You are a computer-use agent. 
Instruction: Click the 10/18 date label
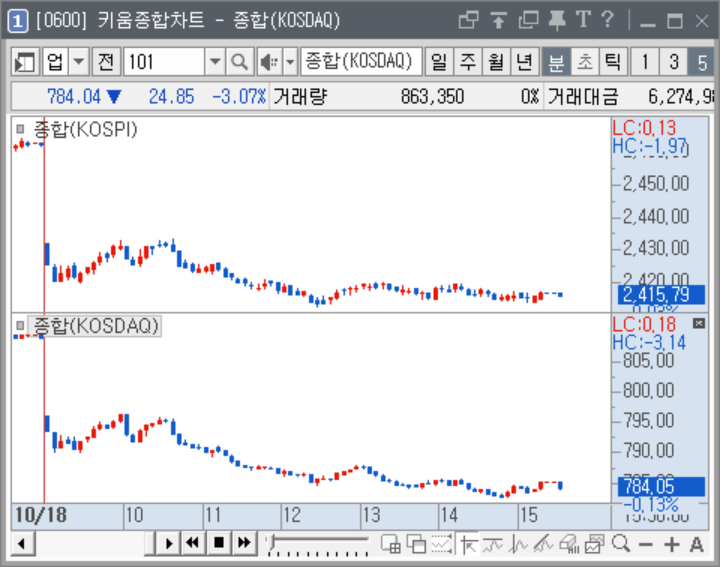(x=41, y=515)
